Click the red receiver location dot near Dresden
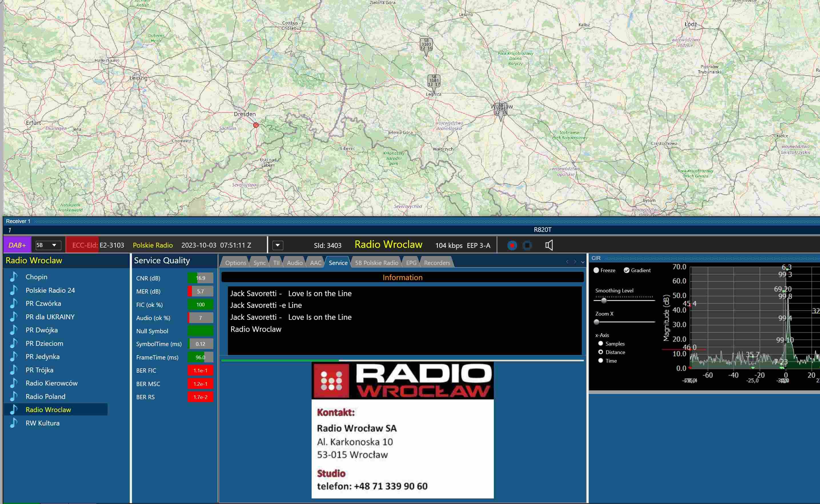 (256, 125)
